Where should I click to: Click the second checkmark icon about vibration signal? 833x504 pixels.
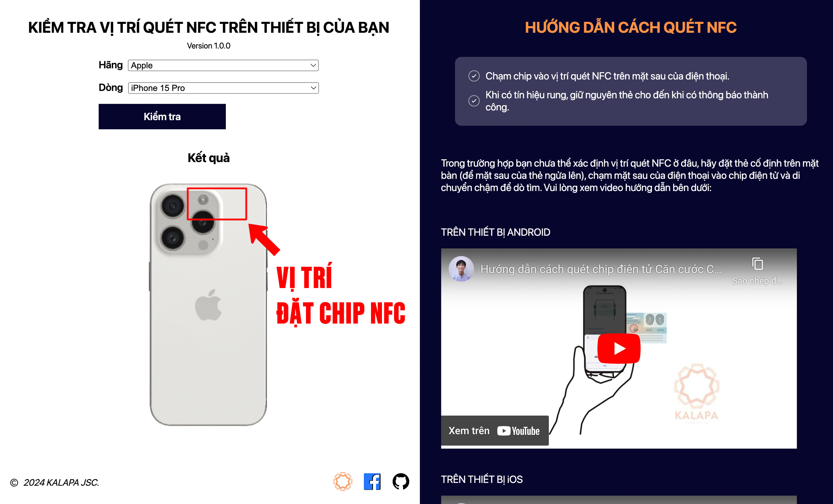pos(474,101)
